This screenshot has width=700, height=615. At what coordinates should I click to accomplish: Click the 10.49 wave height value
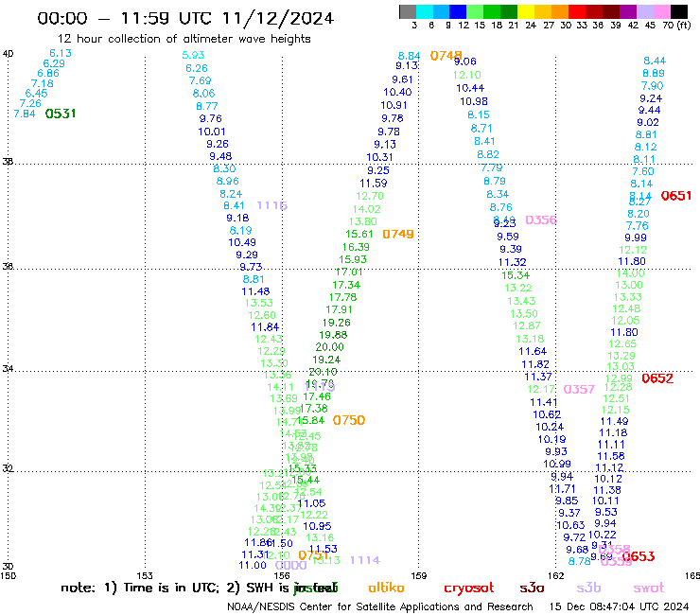tap(242, 242)
